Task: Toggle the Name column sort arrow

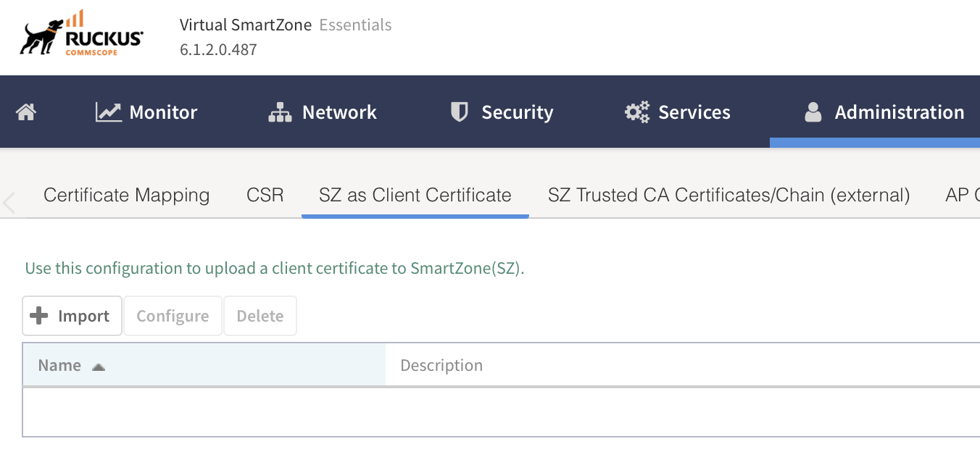Action: point(99,366)
